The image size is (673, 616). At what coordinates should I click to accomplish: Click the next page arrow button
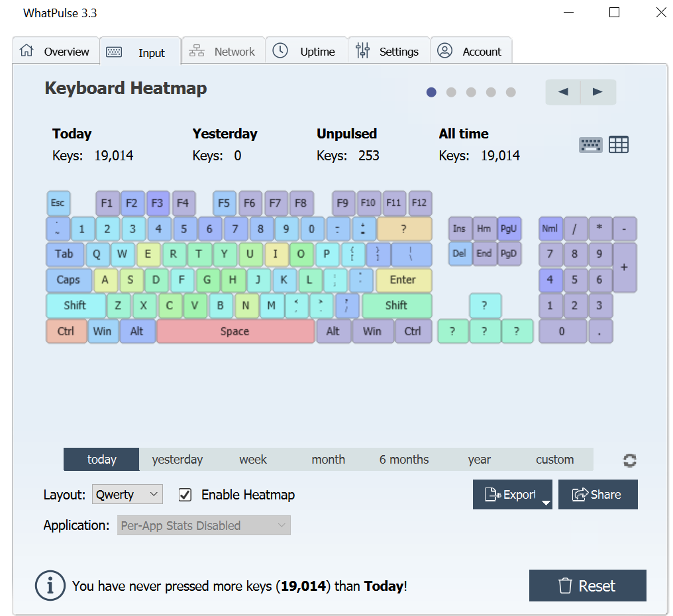point(598,92)
